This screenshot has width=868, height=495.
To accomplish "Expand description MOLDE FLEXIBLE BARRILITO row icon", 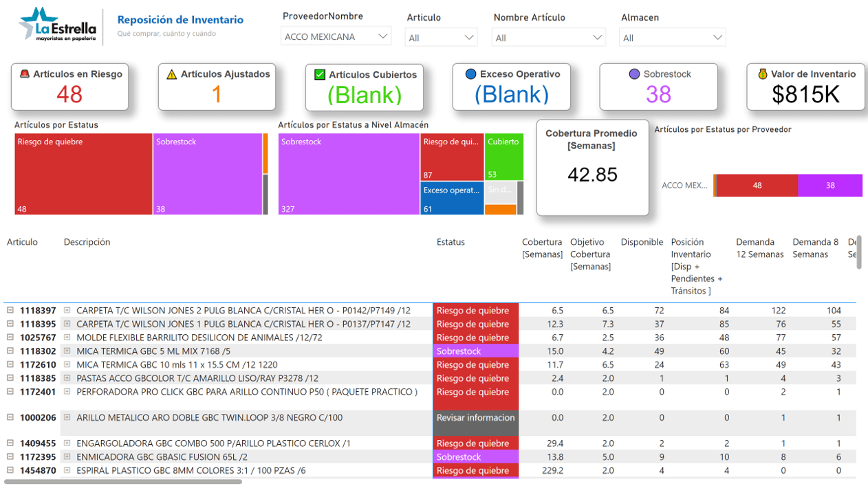I will 67,338.
